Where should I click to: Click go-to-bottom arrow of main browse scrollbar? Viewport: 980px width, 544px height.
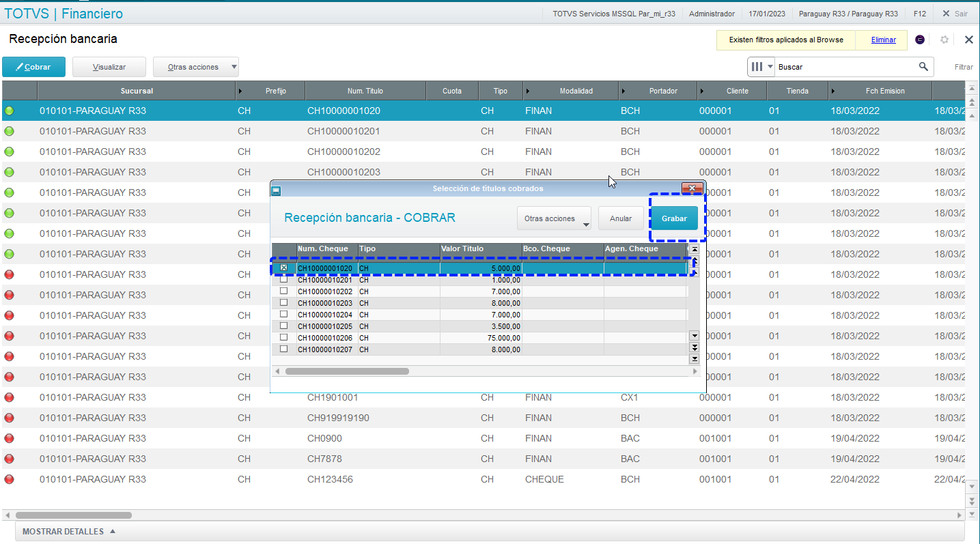pyautogui.click(x=972, y=513)
